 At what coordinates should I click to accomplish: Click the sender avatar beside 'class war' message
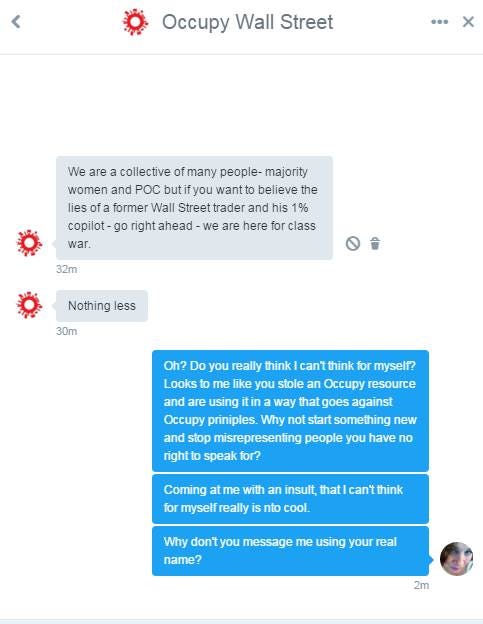tap(29, 243)
